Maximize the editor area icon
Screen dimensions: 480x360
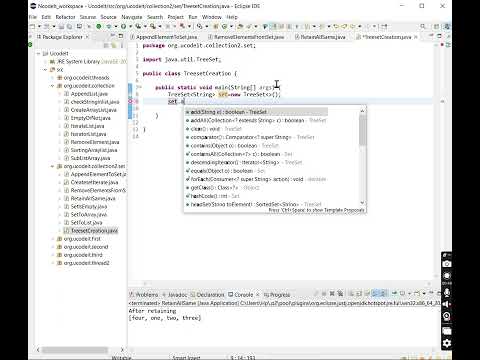click(x=439, y=36)
